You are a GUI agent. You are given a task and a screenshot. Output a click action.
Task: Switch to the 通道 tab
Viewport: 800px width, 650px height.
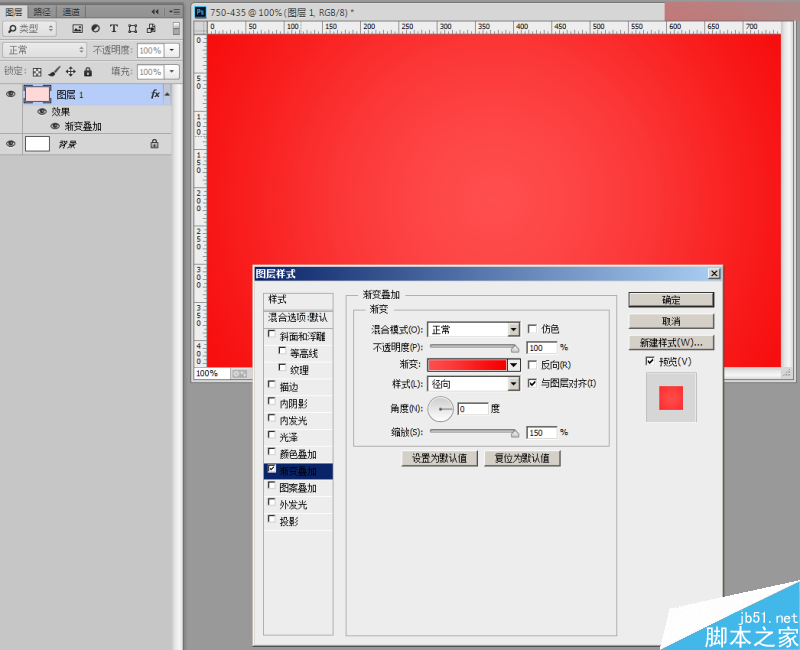[x=70, y=11]
